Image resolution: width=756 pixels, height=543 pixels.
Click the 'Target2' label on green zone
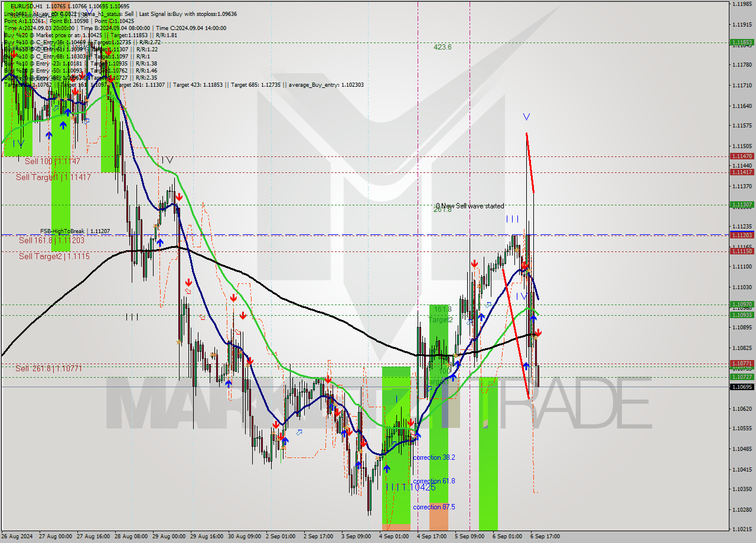440,319
